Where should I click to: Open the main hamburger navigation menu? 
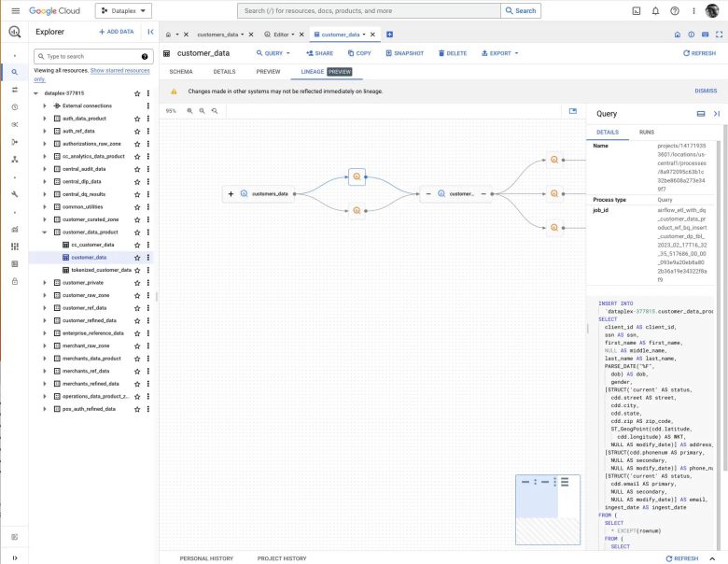coord(15,11)
